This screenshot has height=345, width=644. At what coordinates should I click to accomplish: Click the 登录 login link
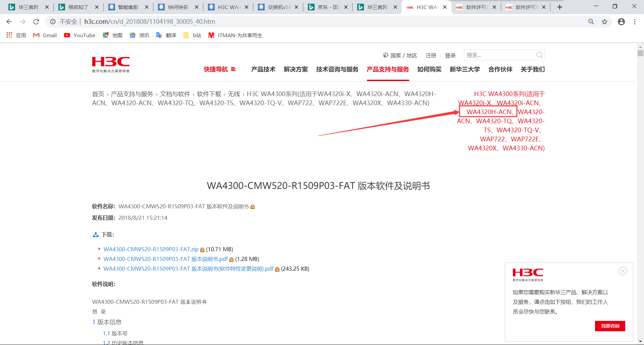(450, 55)
